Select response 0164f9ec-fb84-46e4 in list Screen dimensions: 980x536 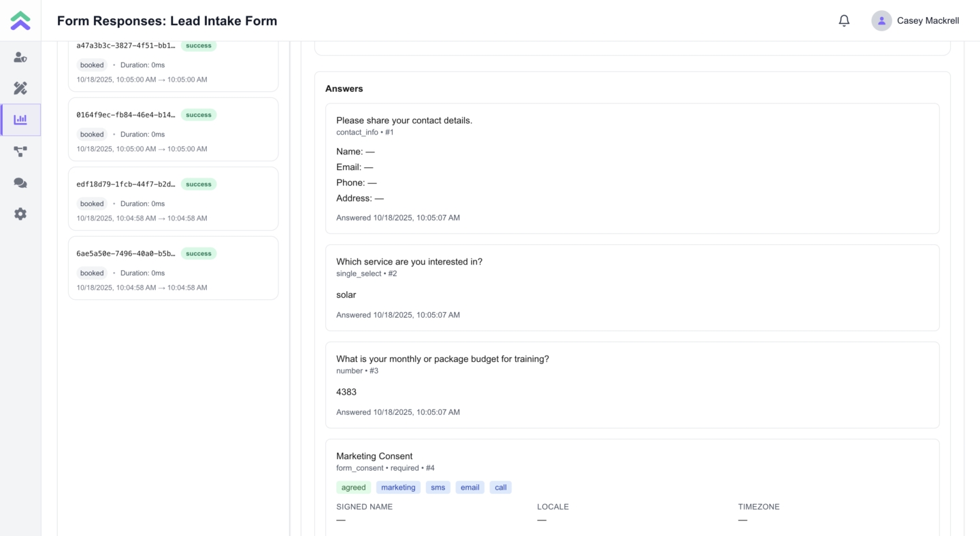coord(173,129)
